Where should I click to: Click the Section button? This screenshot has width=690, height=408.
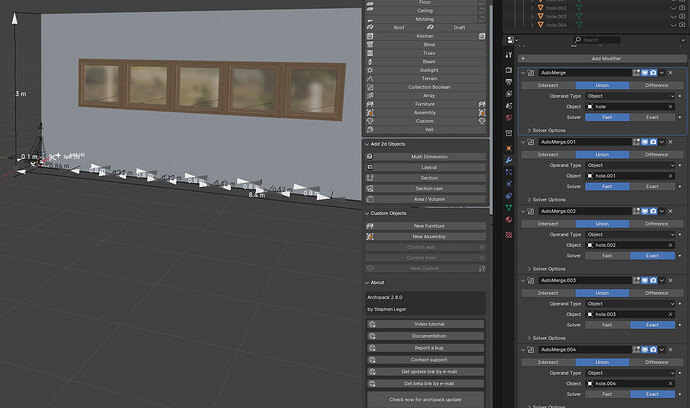[425, 178]
